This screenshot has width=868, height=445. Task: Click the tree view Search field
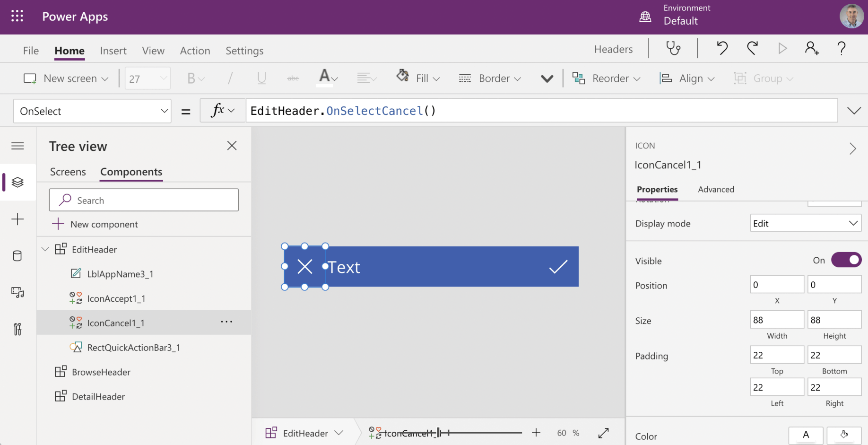pyautogui.click(x=144, y=200)
